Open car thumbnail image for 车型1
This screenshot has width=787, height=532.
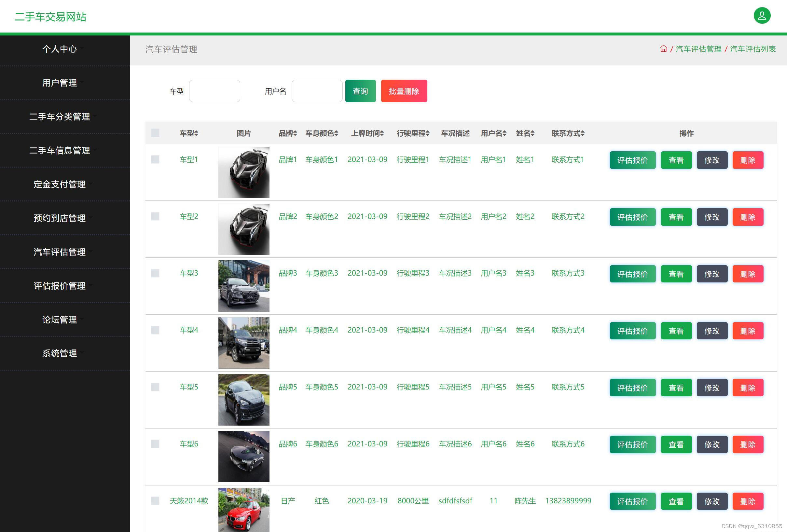[244, 172]
